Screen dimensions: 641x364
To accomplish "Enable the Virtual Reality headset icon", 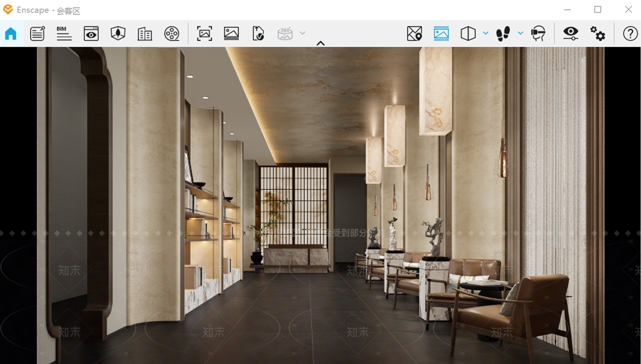I will 538,34.
